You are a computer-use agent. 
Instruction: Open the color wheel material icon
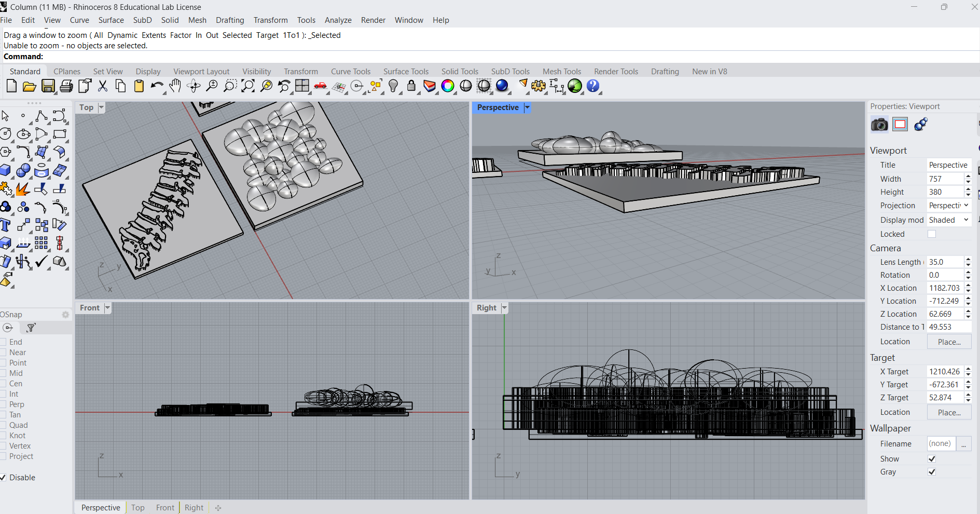coord(447,86)
